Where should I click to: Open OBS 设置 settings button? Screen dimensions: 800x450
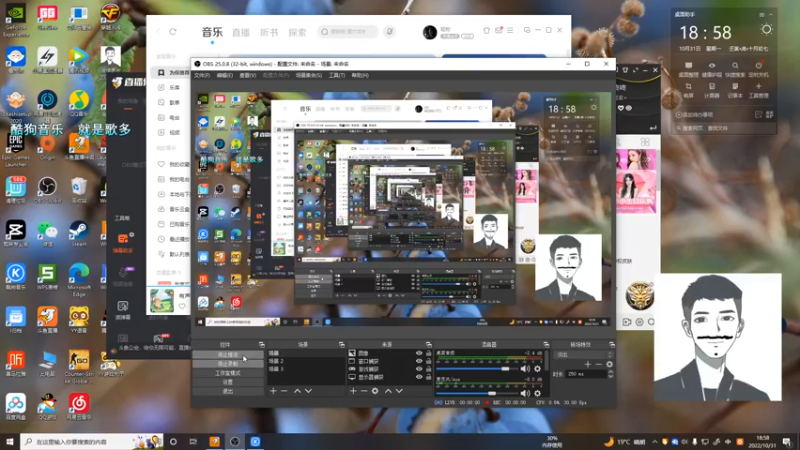click(228, 382)
